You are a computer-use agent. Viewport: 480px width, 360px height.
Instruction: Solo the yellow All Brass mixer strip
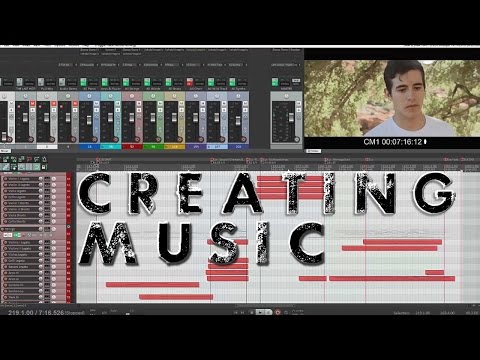[x=182, y=110]
